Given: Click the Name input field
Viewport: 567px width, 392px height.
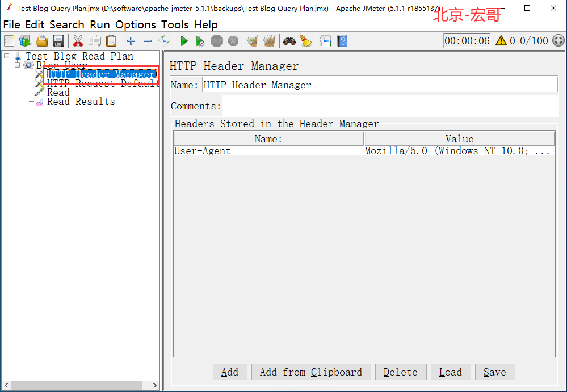Looking at the screenshot, I should [380, 85].
